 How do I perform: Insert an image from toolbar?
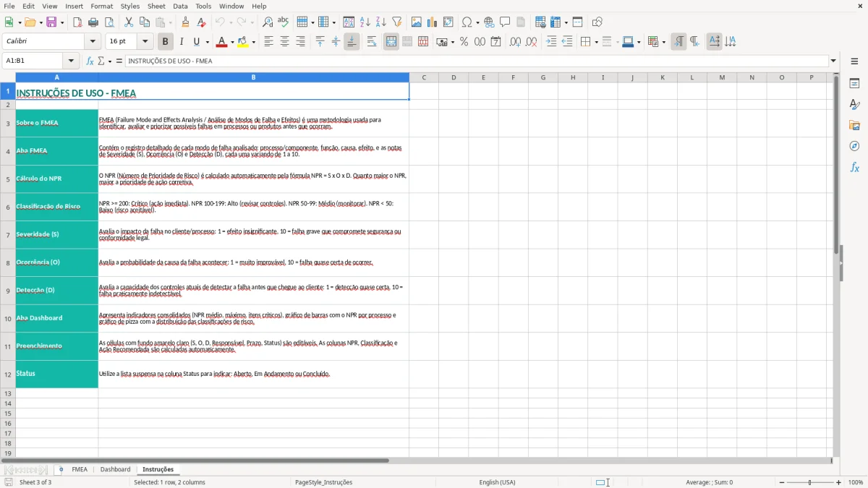pos(417,22)
